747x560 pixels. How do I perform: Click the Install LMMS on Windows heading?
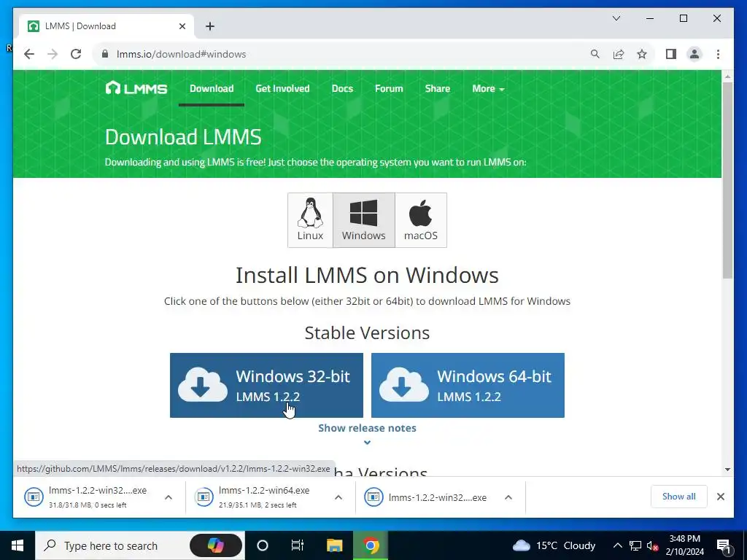click(367, 275)
